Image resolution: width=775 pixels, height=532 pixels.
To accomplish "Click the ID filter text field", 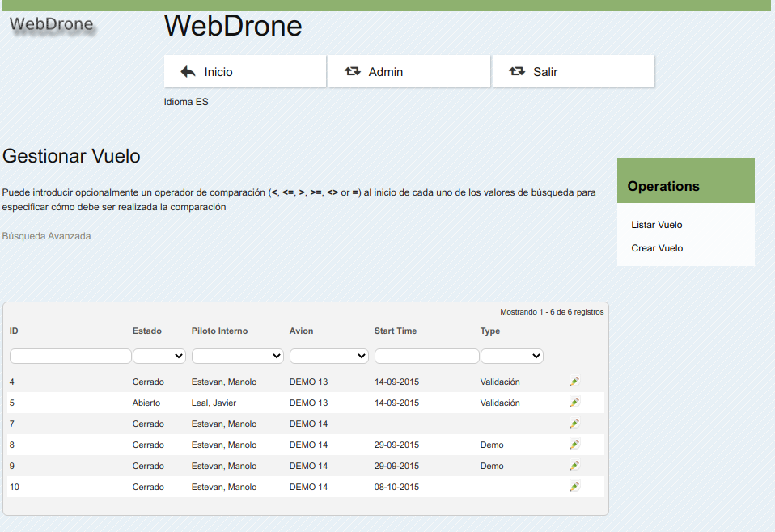I will [x=70, y=356].
